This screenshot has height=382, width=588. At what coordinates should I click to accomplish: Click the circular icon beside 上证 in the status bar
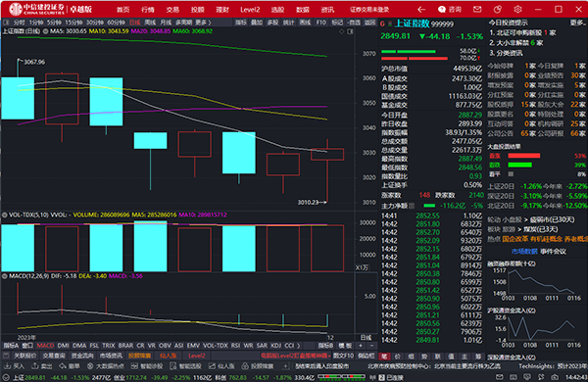(x=7, y=377)
